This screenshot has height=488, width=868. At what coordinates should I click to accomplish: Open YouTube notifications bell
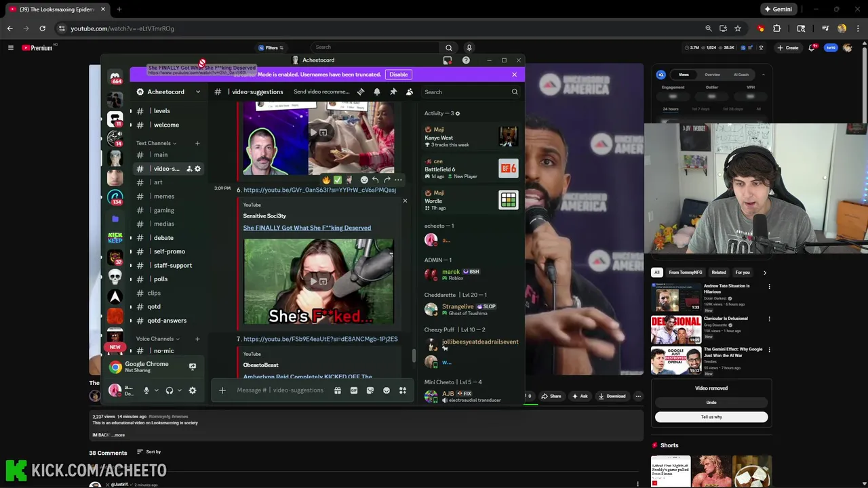tap(812, 47)
